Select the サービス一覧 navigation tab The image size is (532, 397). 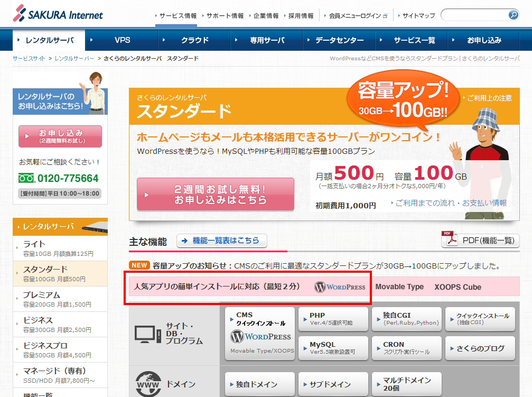coord(412,40)
